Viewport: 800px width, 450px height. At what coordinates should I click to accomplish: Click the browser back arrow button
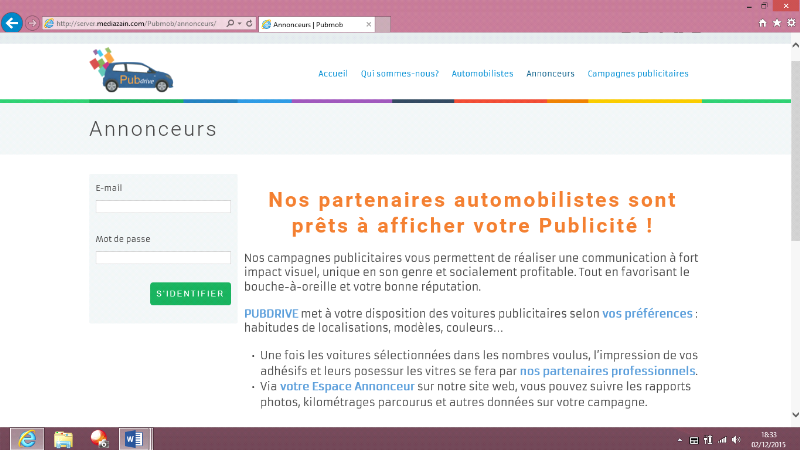click(12, 23)
